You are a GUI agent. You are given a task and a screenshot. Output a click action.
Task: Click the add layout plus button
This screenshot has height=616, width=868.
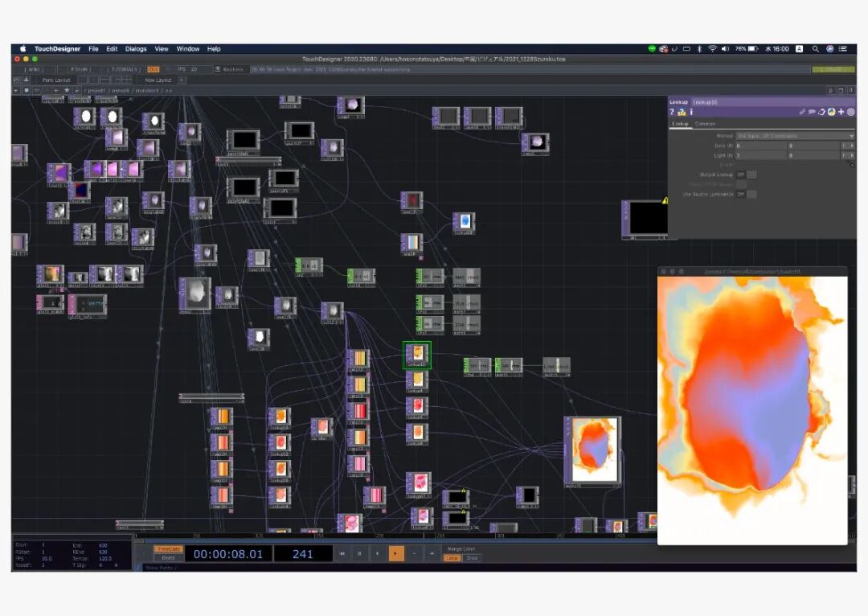point(182,80)
